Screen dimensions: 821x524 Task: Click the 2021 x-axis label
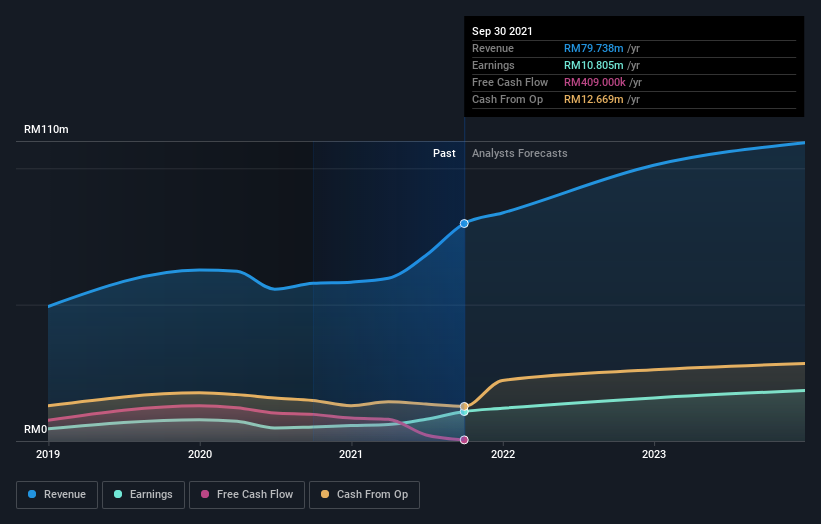pyautogui.click(x=351, y=454)
